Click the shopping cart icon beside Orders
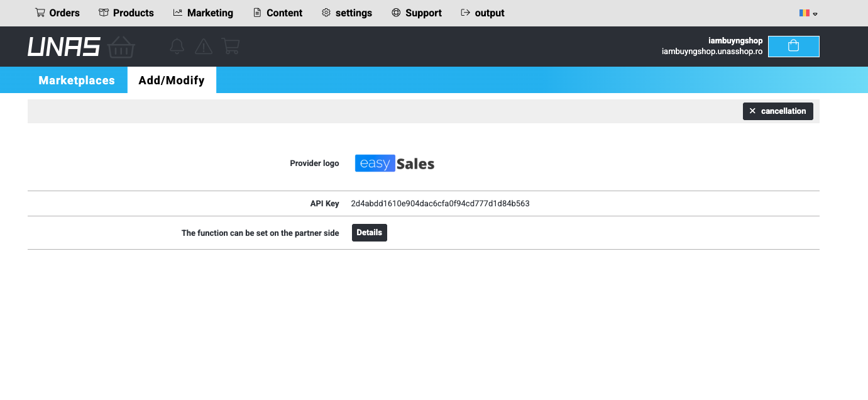Screen dimensions: 868x400 (x=40, y=13)
